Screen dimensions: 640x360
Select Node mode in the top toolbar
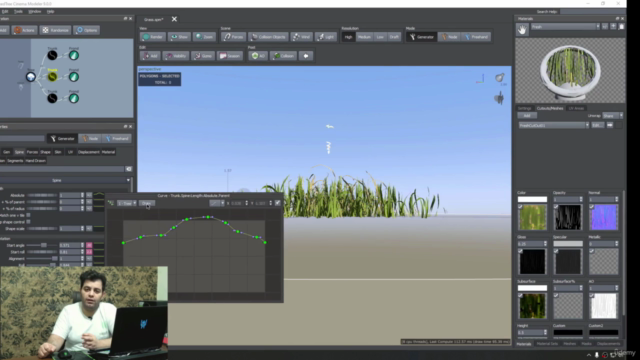(449, 37)
